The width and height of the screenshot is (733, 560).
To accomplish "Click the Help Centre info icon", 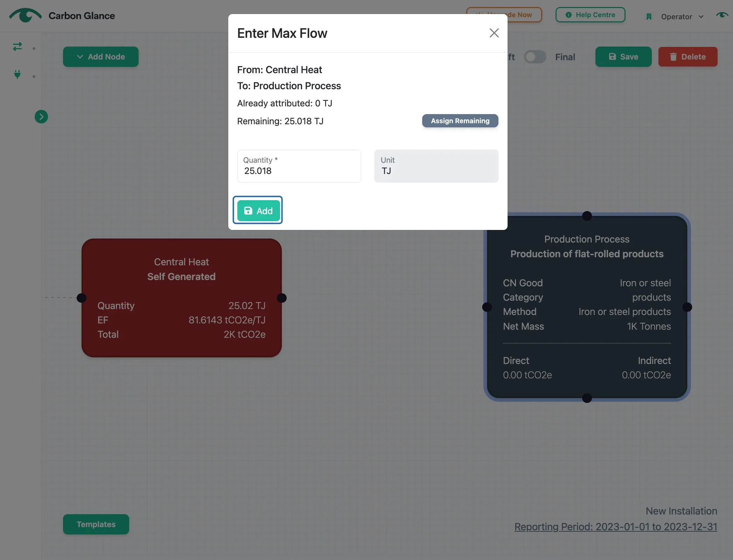I will click(568, 15).
